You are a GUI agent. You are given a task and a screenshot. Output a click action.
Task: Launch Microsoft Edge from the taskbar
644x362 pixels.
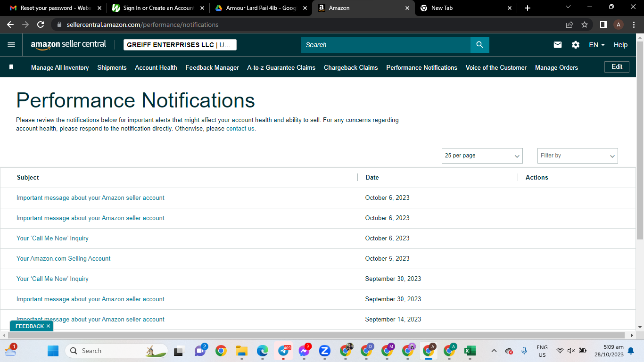[x=263, y=351]
